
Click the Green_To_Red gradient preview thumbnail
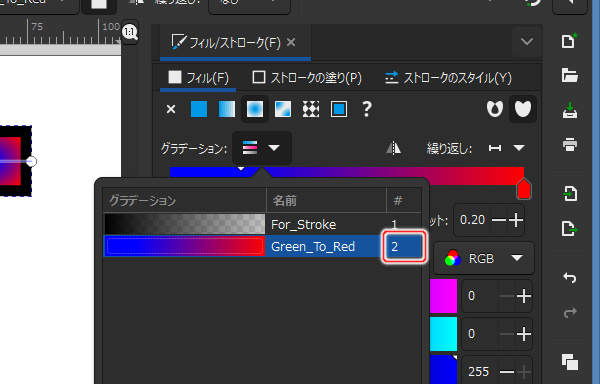click(185, 246)
